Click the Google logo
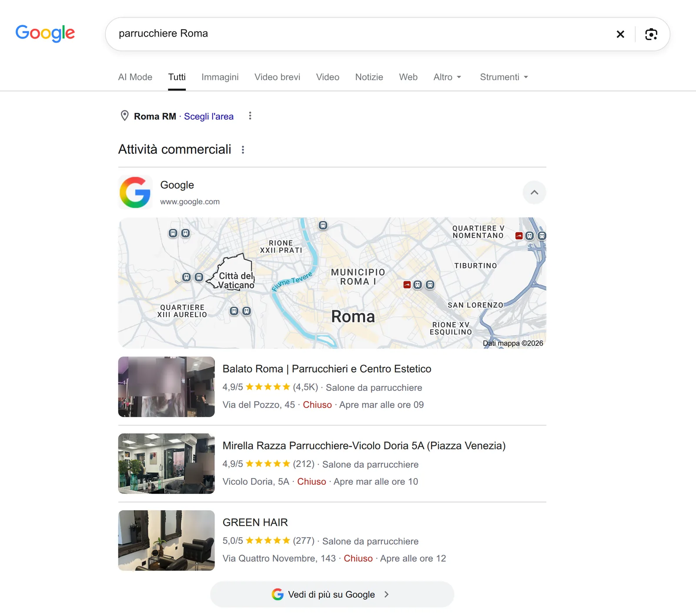This screenshot has height=616, width=696. coord(45,33)
